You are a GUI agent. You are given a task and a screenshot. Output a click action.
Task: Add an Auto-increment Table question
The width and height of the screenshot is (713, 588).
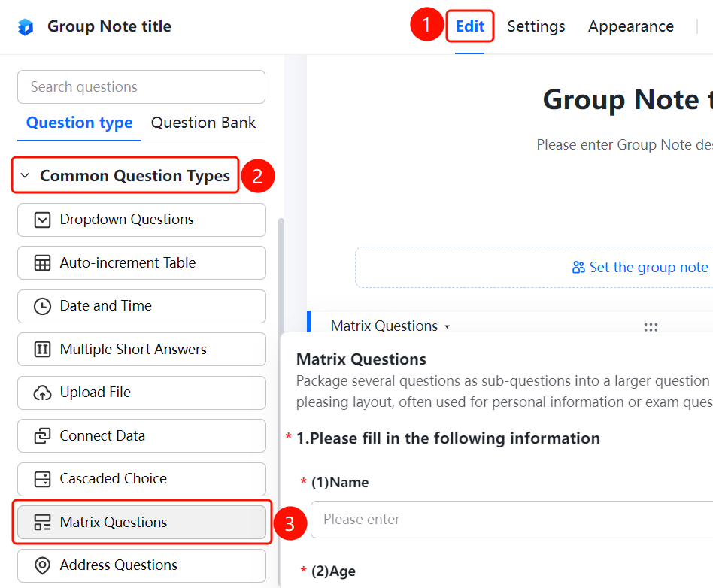pos(141,263)
